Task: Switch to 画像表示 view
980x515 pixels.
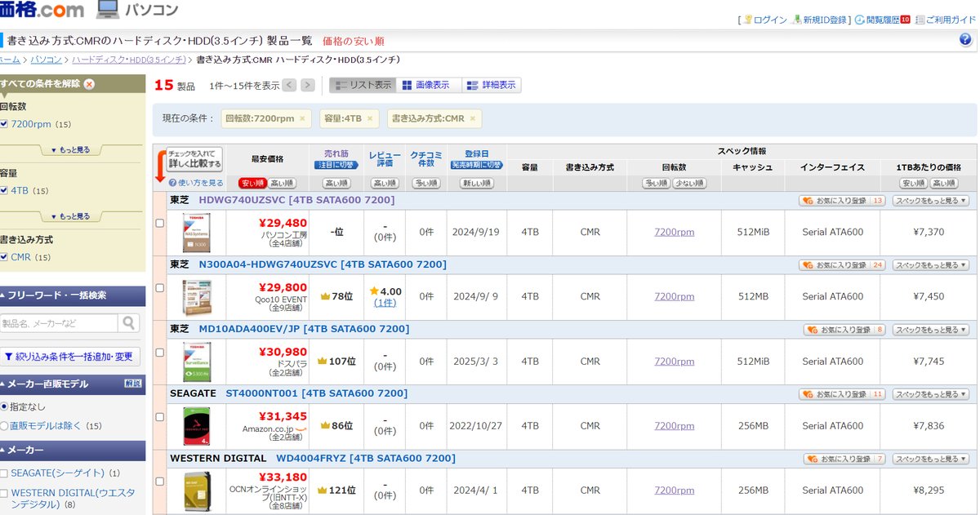Action: (430, 85)
